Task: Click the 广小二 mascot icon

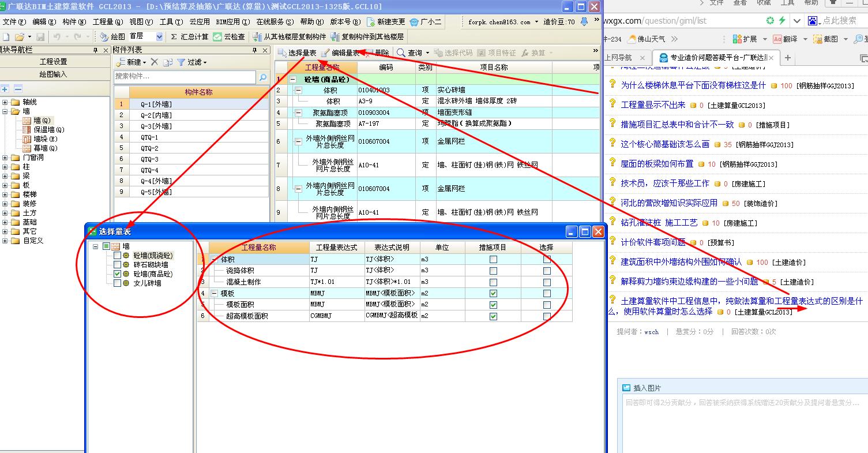Action: pos(415,22)
